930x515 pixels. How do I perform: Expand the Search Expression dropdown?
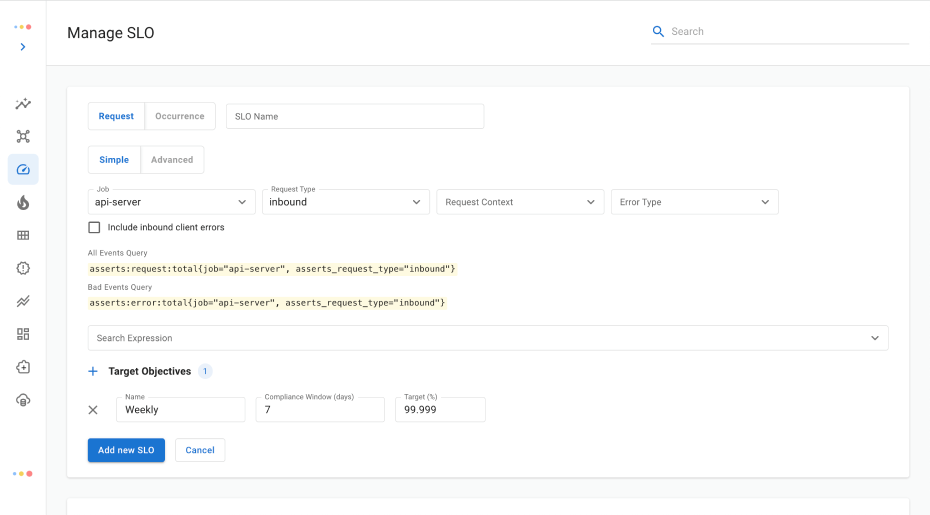[488, 338]
